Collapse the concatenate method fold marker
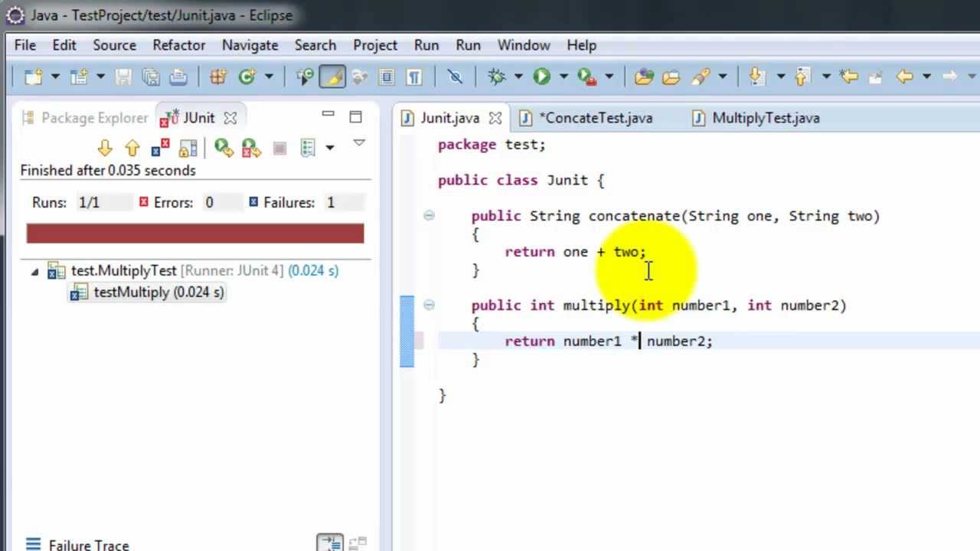Viewport: 980px width, 551px height. [429, 216]
